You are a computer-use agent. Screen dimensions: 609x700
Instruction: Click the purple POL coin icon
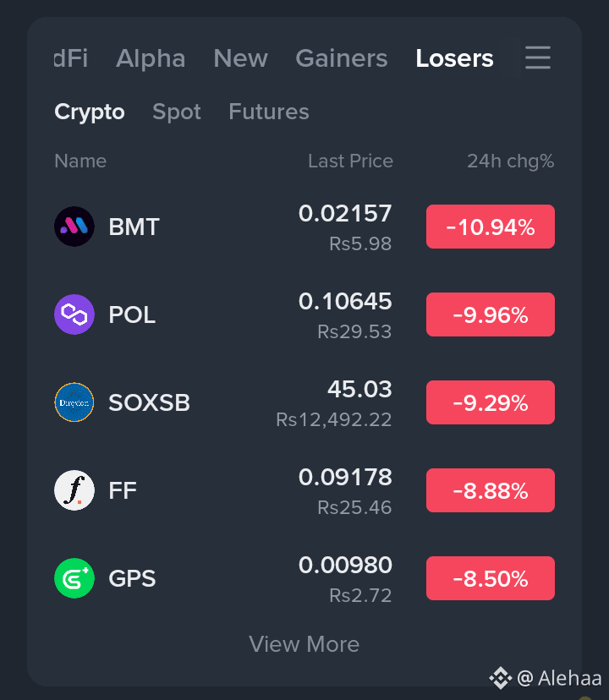[74, 314]
